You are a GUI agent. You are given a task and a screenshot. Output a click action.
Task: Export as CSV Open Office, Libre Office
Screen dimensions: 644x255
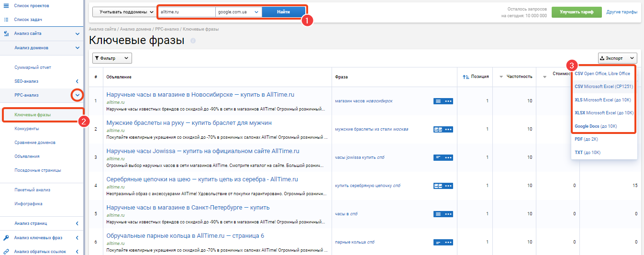coord(602,74)
